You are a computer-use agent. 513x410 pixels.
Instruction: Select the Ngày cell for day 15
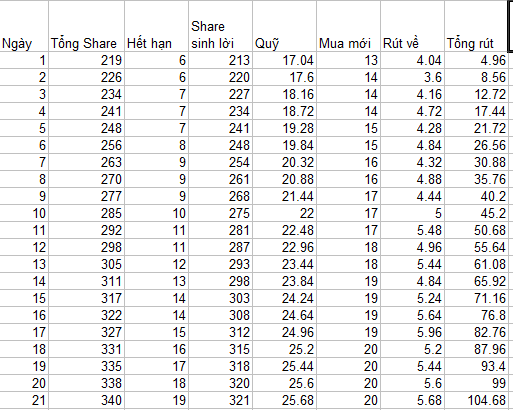(x=24, y=298)
